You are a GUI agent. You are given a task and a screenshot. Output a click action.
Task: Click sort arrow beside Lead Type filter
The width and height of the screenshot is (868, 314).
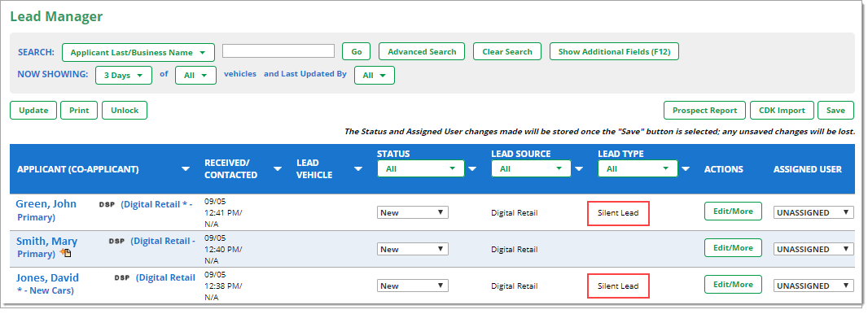[x=686, y=169]
